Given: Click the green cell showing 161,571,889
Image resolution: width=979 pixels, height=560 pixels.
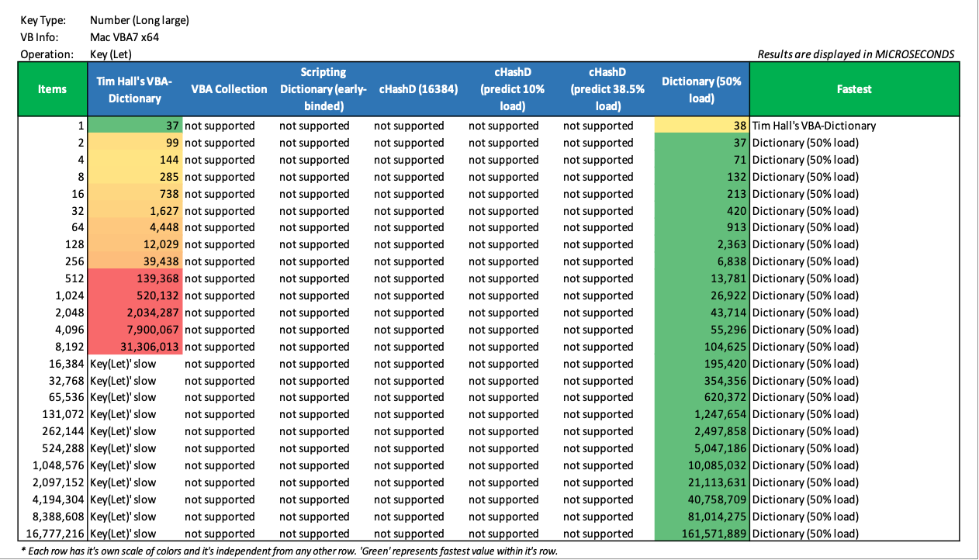Looking at the screenshot, I should (x=701, y=534).
